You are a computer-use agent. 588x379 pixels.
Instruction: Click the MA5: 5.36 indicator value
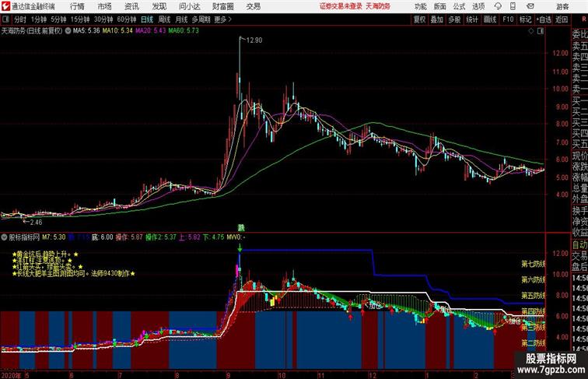(86, 31)
